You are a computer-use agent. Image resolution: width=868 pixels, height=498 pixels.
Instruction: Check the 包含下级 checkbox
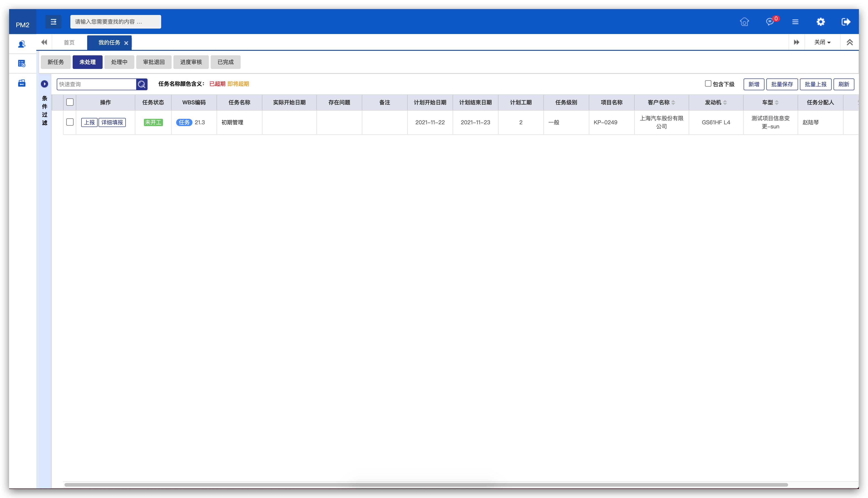708,83
